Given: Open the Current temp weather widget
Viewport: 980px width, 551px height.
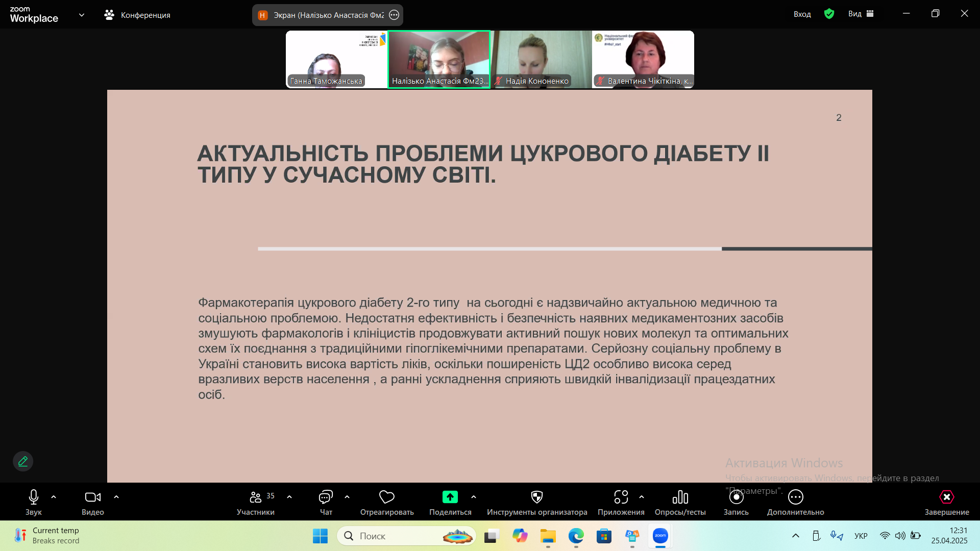Looking at the screenshot, I should (47, 536).
